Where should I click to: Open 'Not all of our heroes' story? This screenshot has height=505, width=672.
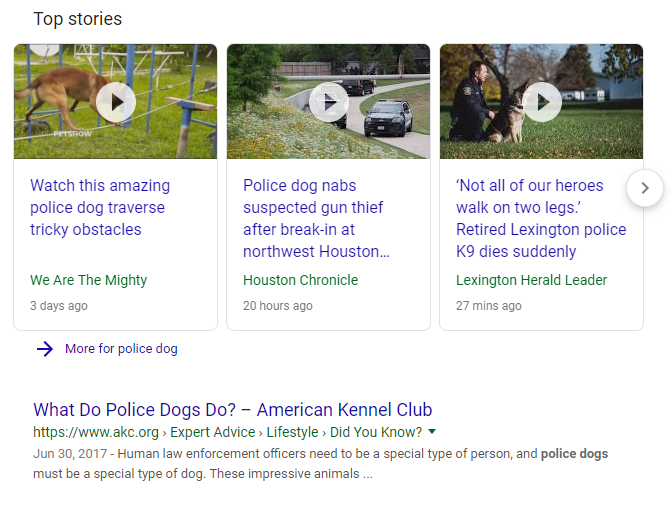pos(541,219)
